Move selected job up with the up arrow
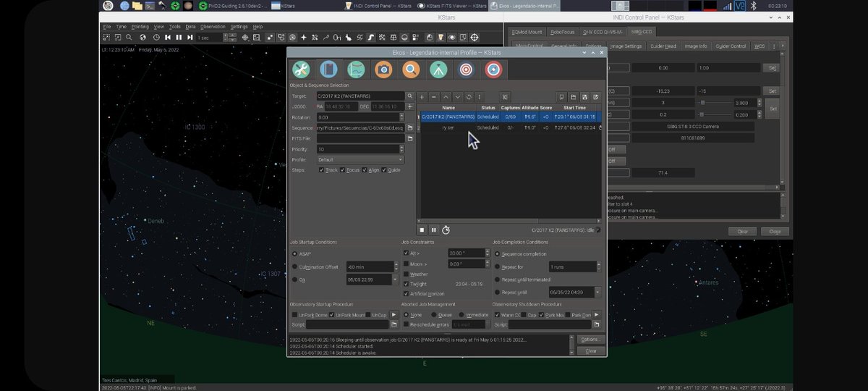 tap(446, 96)
